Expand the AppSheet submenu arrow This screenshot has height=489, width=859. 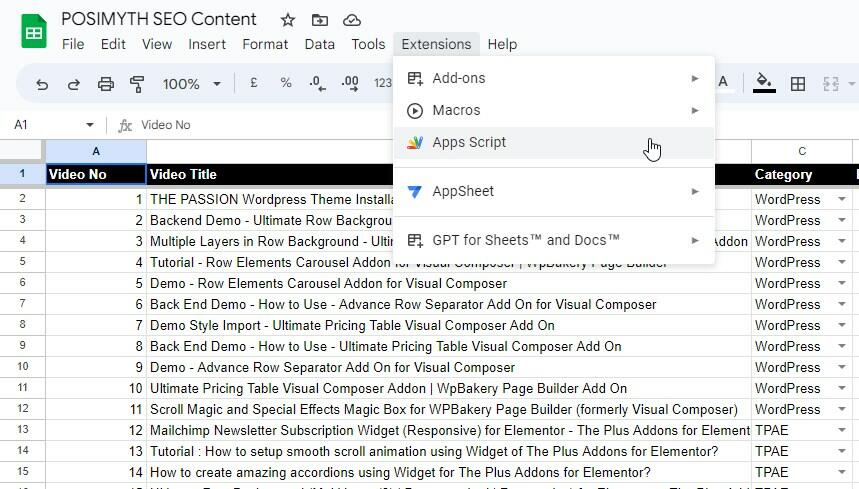(695, 192)
